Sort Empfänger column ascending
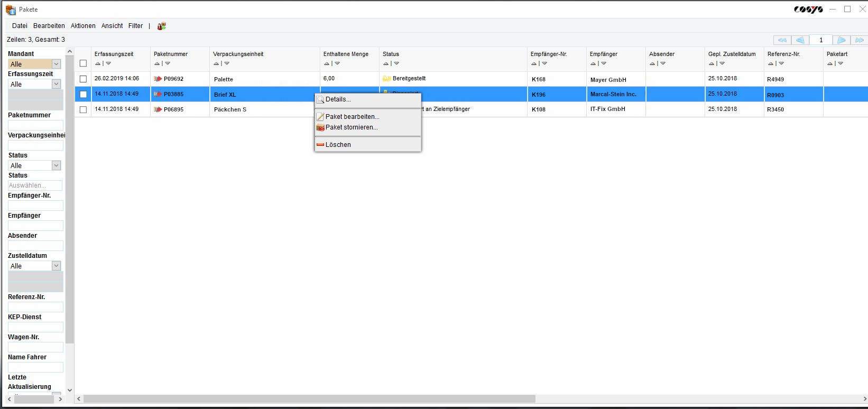The image size is (868, 409). coord(593,64)
